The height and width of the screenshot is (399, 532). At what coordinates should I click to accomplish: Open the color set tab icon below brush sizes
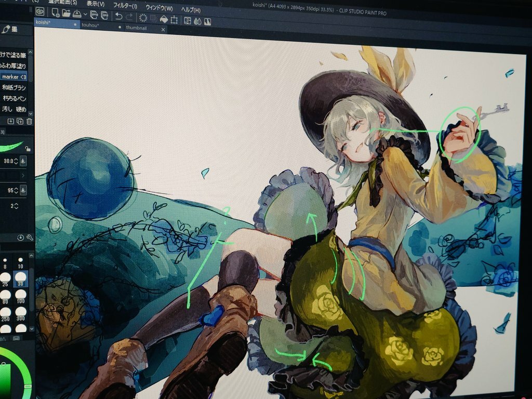click(x=16, y=338)
